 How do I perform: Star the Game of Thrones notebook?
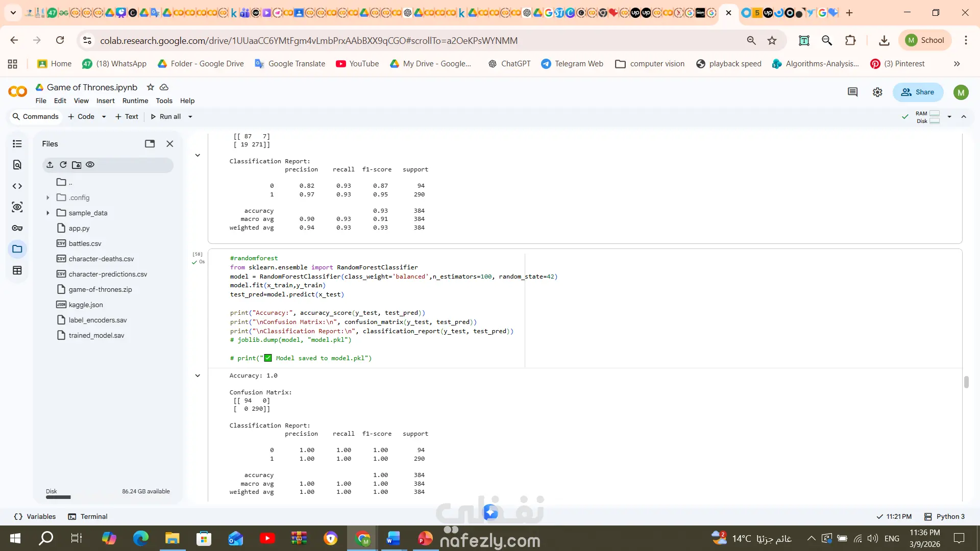[x=150, y=87]
